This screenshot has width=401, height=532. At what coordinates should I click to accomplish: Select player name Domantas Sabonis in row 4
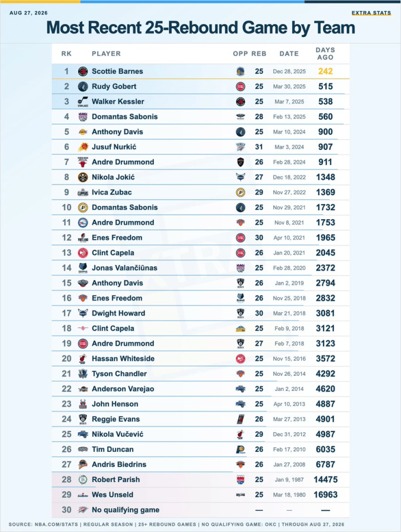tap(124, 117)
